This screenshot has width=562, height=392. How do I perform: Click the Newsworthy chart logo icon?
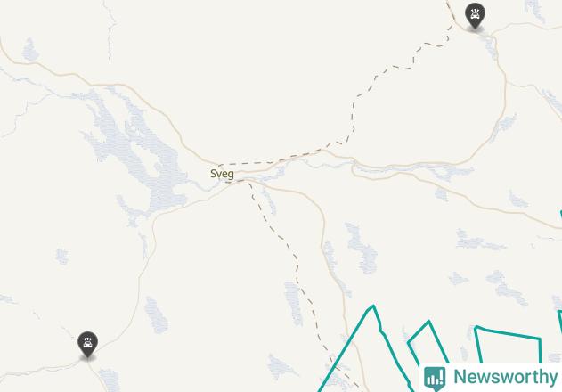click(435, 378)
